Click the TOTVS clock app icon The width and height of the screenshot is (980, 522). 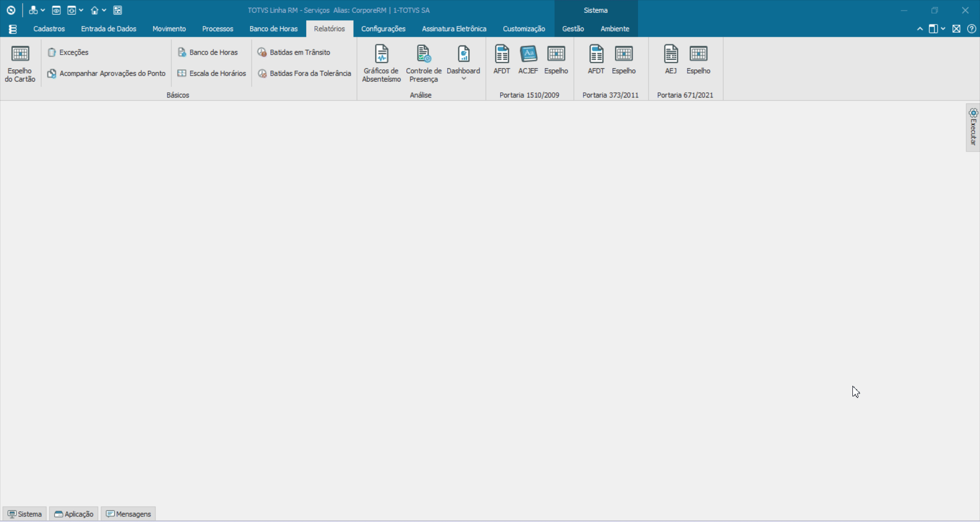tap(11, 10)
